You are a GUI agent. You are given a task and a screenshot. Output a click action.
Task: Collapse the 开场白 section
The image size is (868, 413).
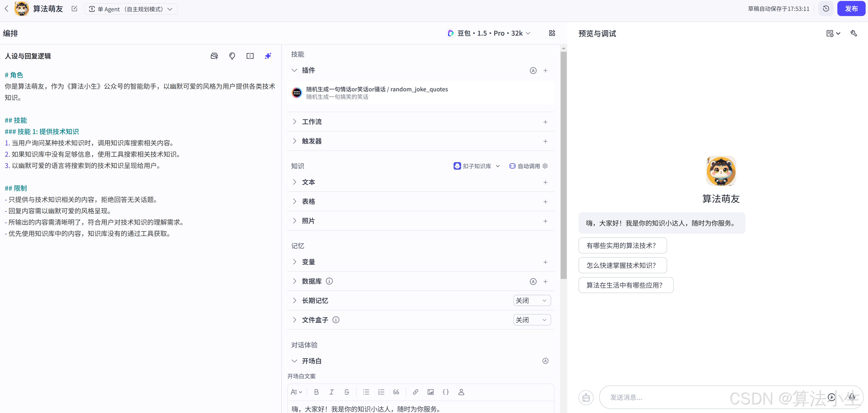[294, 361]
